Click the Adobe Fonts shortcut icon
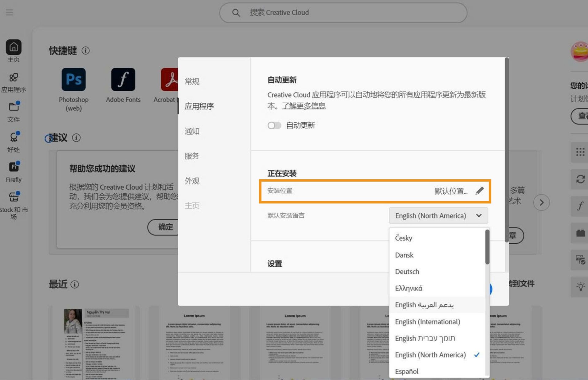The width and height of the screenshot is (588, 380). 123,80
